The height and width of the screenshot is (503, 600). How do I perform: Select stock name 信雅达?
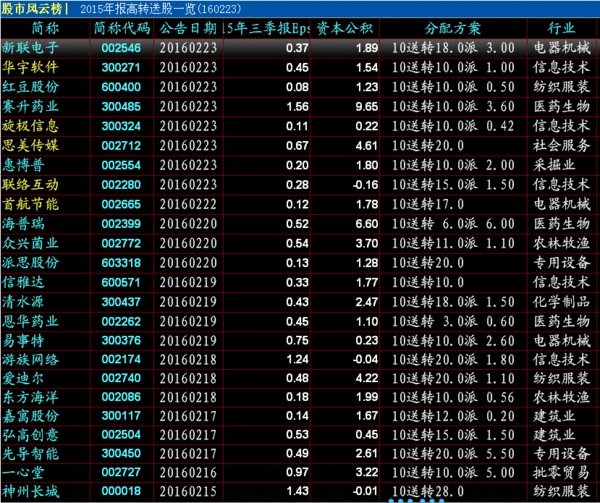pyautogui.click(x=23, y=282)
